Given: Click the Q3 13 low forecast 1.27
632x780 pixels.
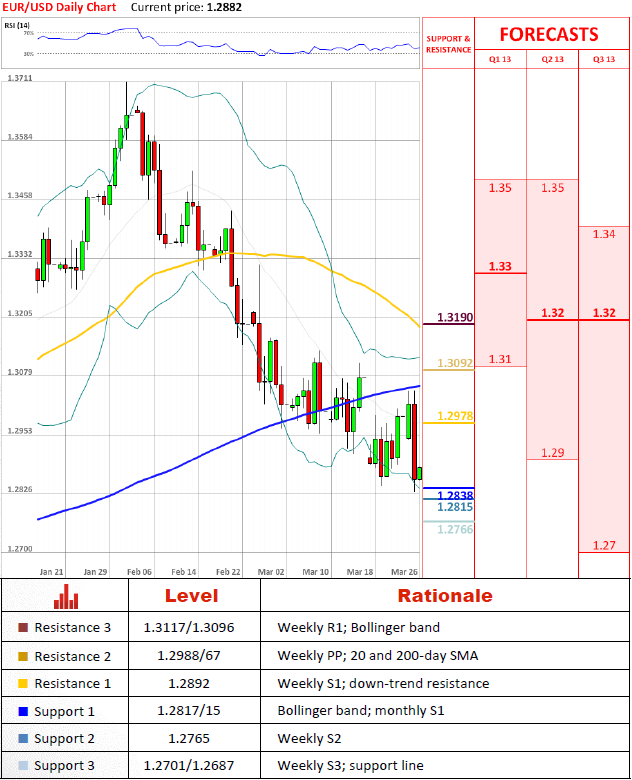Looking at the screenshot, I should click(604, 546).
